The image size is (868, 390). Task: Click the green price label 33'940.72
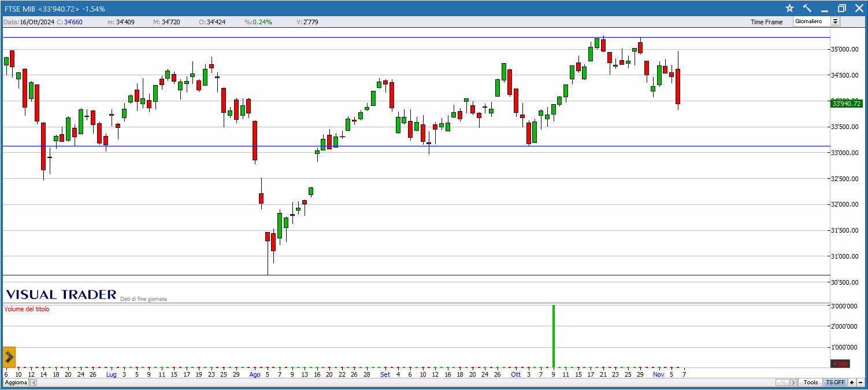click(x=846, y=104)
